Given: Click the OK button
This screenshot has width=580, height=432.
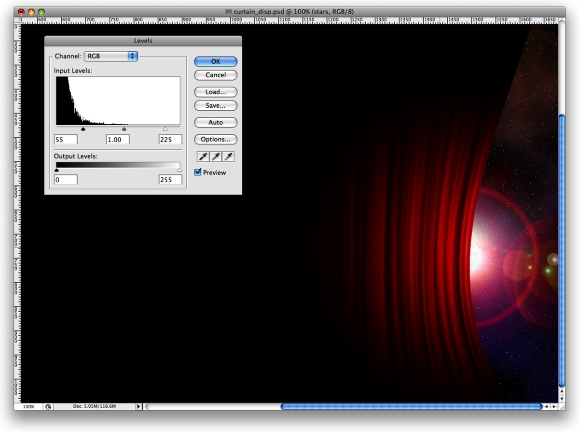Looking at the screenshot, I should pos(216,61).
